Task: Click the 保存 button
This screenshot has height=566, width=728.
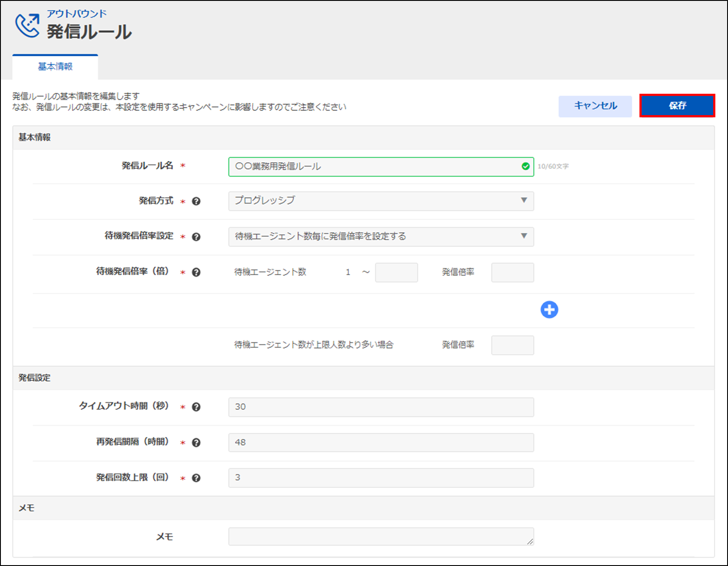Action: point(677,106)
